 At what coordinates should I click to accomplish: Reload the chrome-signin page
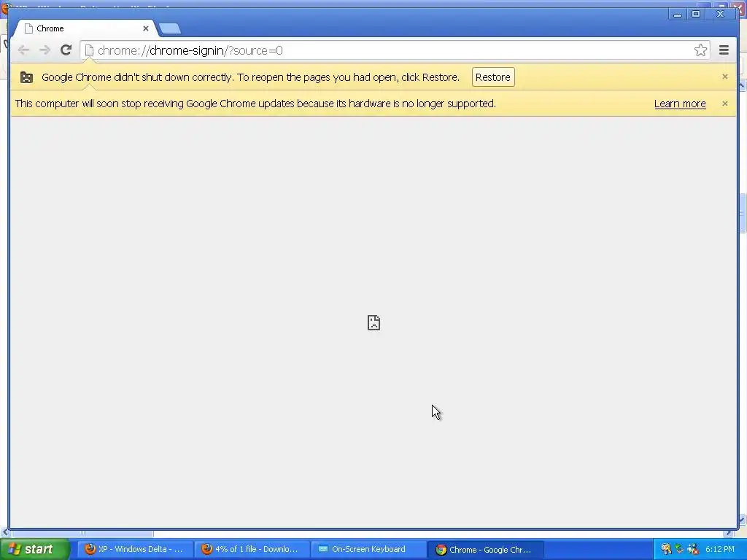pyautogui.click(x=66, y=50)
